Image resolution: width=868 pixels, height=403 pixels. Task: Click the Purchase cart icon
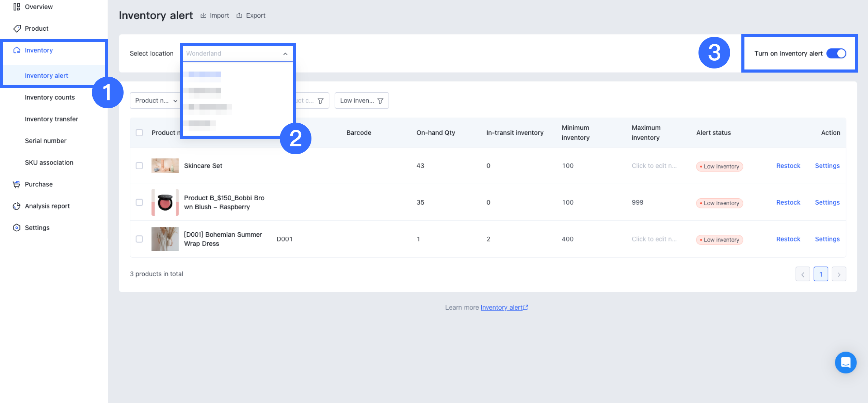tap(16, 184)
